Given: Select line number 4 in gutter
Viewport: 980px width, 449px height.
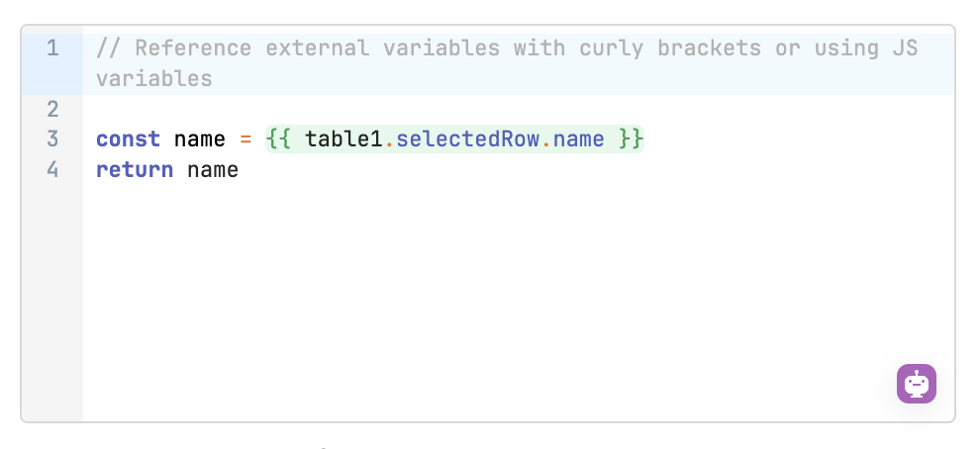Looking at the screenshot, I should coord(52,169).
